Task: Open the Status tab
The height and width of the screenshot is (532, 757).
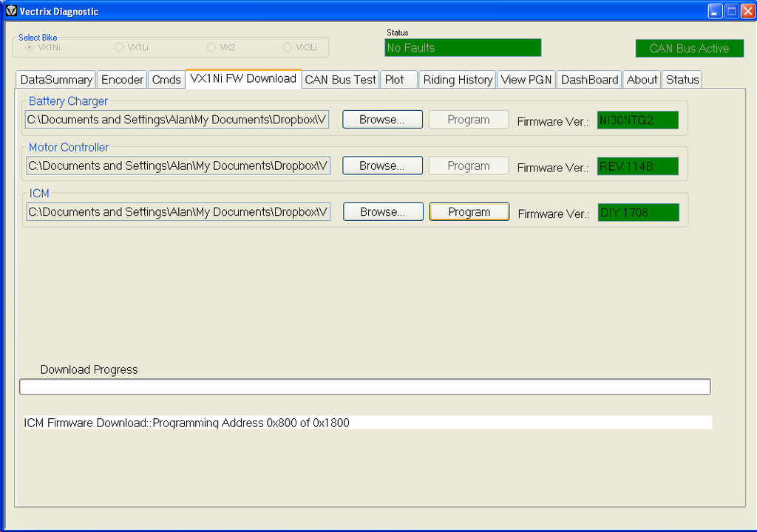Action: pos(682,80)
